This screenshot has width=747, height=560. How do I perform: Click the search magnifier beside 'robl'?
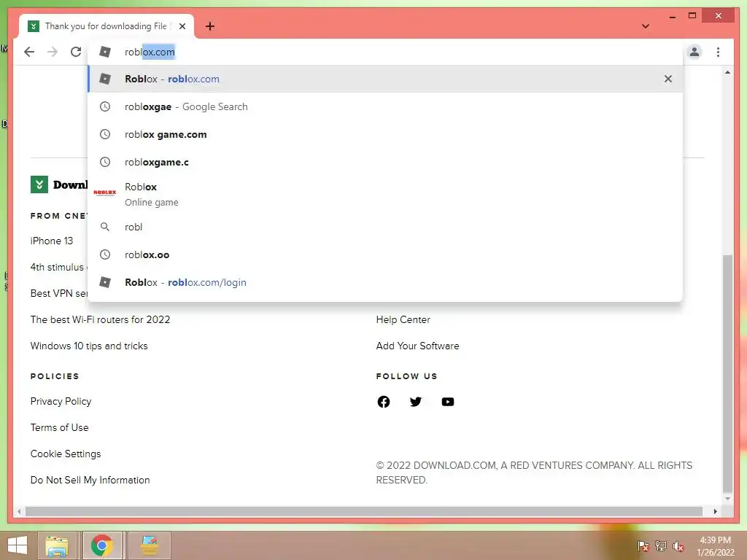[105, 227]
